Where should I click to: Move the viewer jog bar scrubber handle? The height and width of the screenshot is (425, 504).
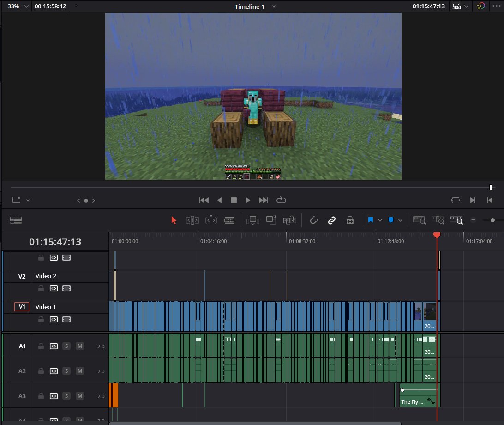click(491, 187)
